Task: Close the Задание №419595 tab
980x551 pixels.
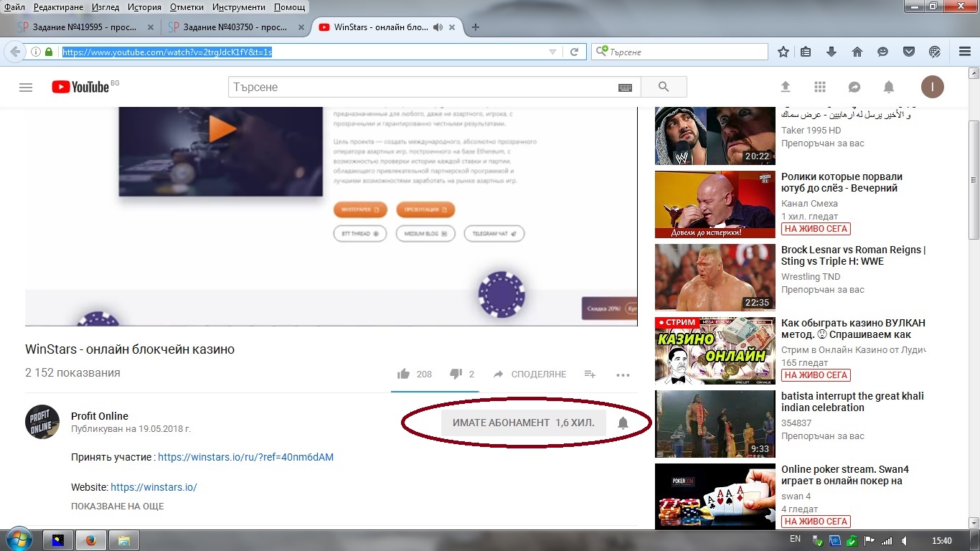Action: click(150, 27)
